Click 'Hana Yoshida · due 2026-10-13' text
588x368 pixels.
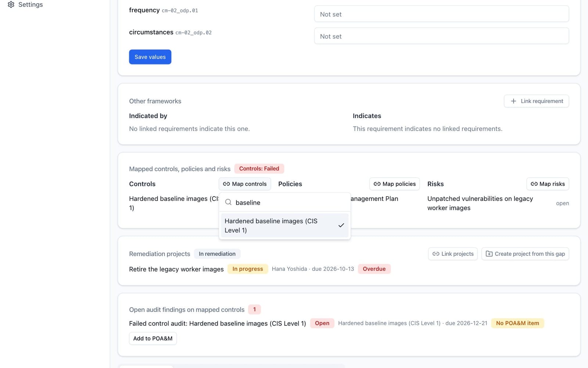point(313,269)
